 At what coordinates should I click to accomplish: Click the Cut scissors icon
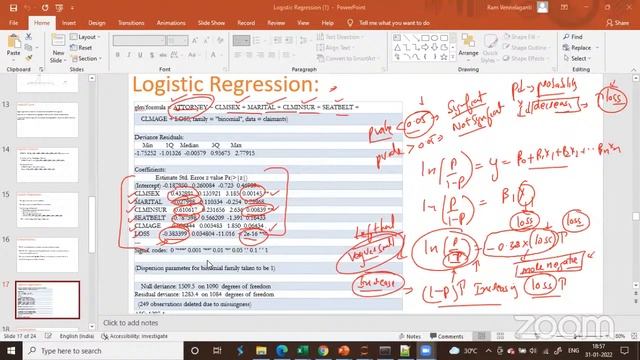[x=29, y=37]
